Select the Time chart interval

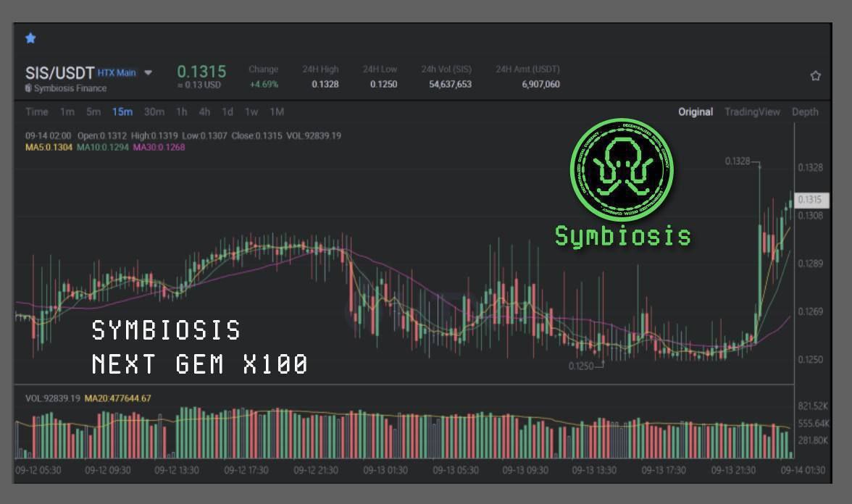pos(36,112)
